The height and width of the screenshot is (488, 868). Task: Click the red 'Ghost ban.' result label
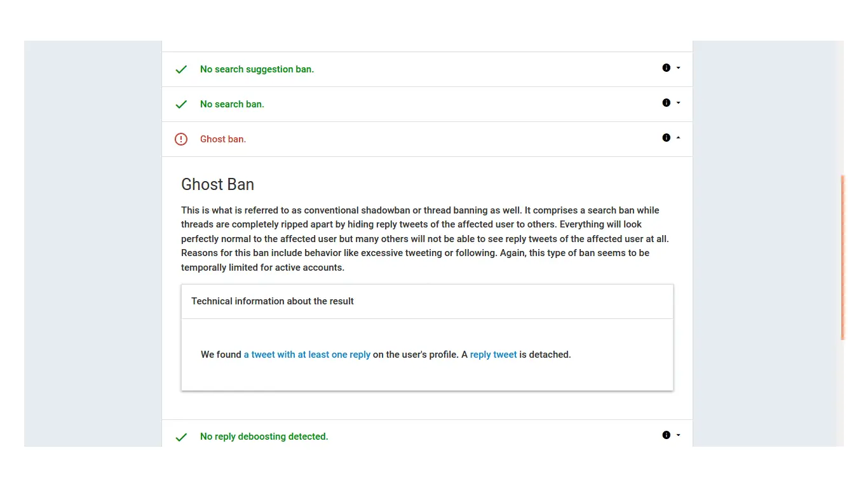(223, 139)
